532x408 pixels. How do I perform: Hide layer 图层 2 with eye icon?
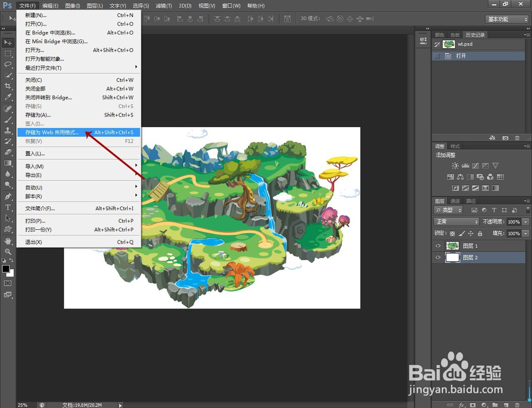pos(438,257)
